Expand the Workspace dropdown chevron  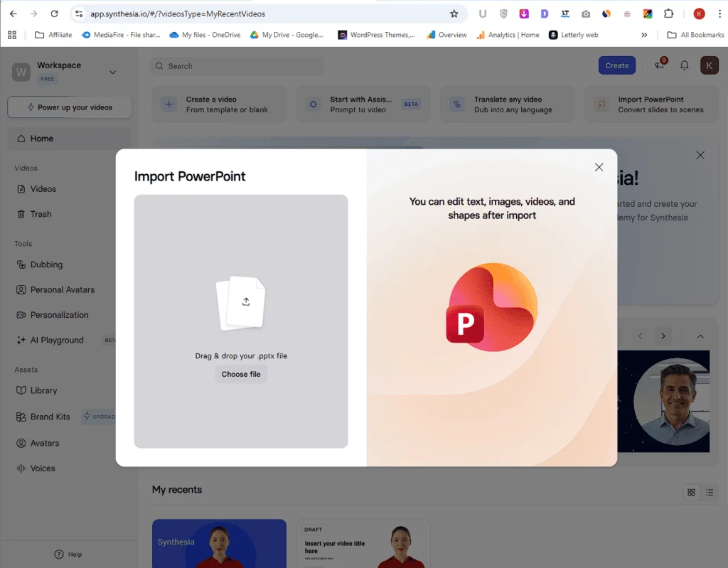(x=112, y=72)
